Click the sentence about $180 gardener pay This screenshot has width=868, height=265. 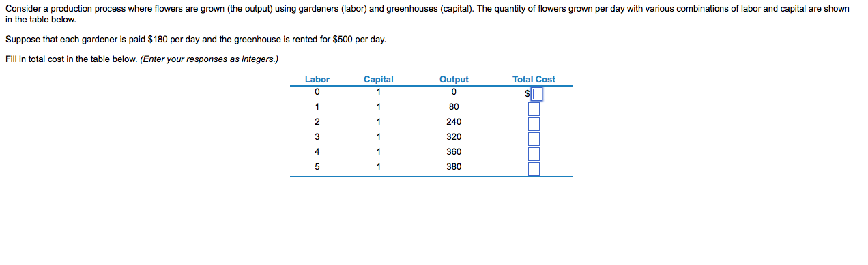click(x=196, y=40)
